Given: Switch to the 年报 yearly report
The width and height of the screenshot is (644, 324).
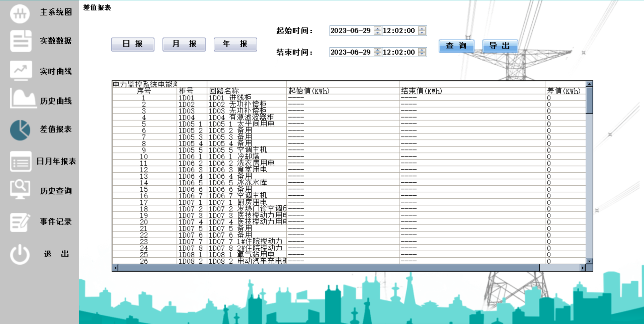Looking at the screenshot, I should [235, 44].
